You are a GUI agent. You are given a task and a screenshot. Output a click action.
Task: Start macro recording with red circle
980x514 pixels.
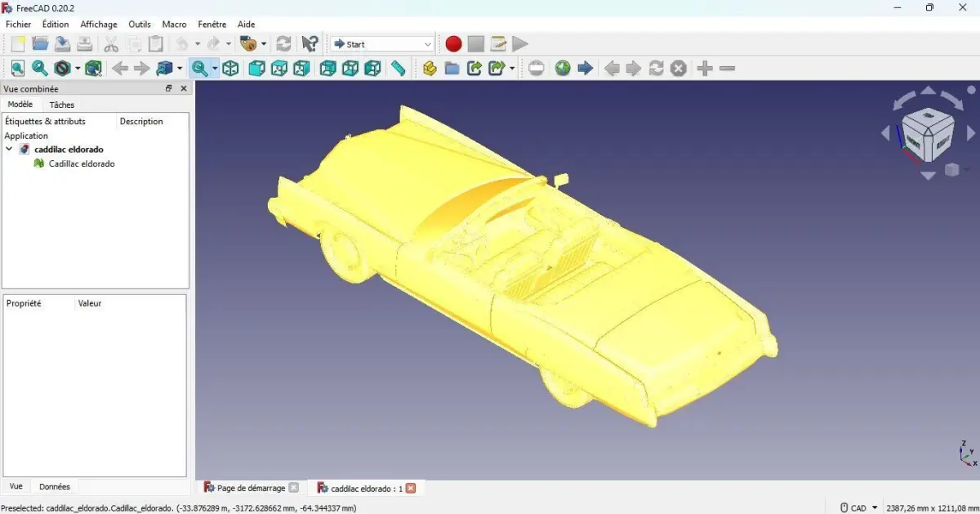[x=453, y=44]
